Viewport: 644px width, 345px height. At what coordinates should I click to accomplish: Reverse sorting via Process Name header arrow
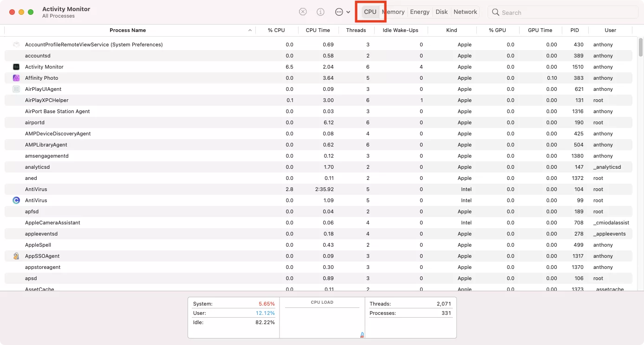249,30
